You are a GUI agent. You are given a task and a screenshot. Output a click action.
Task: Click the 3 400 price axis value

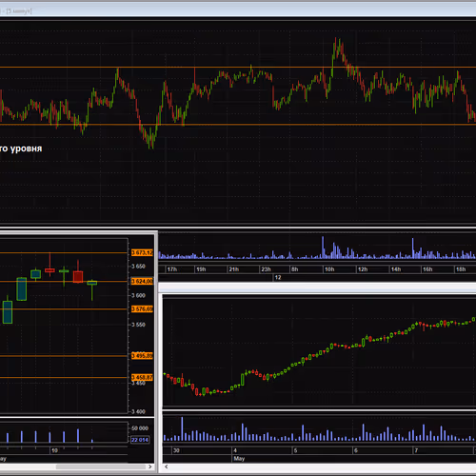138,411
